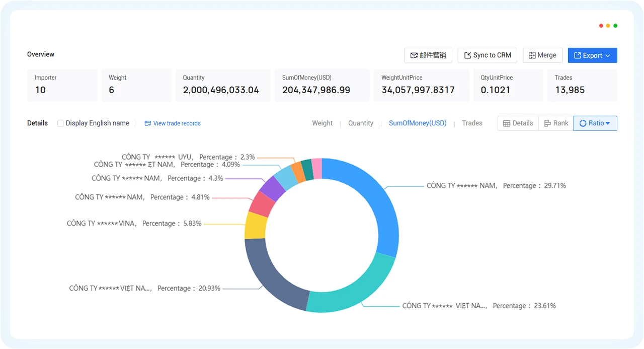644x349 pixels.
Task: Click the Merge grid icon
Action: click(532, 55)
